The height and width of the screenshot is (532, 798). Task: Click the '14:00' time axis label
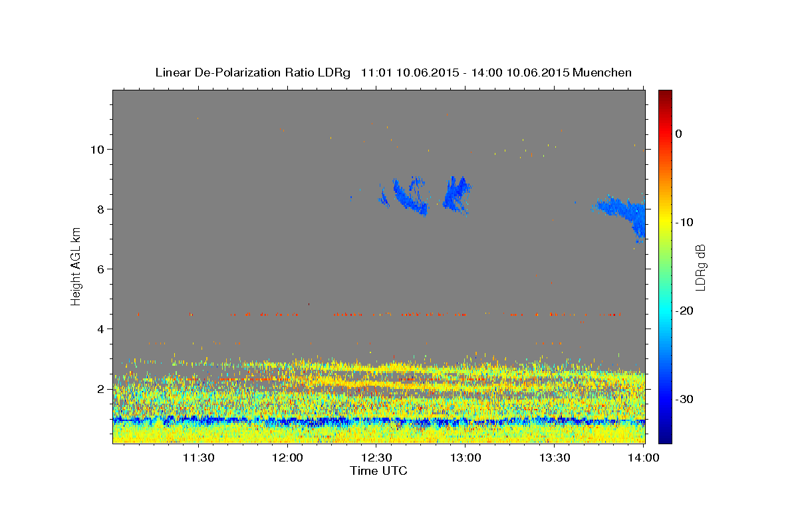[x=644, y=458]
